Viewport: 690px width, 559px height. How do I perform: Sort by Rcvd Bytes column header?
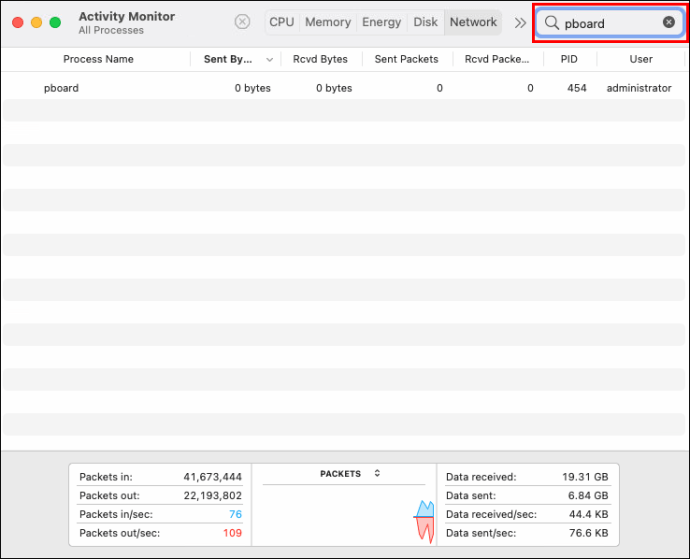click(x=320, y=59)
